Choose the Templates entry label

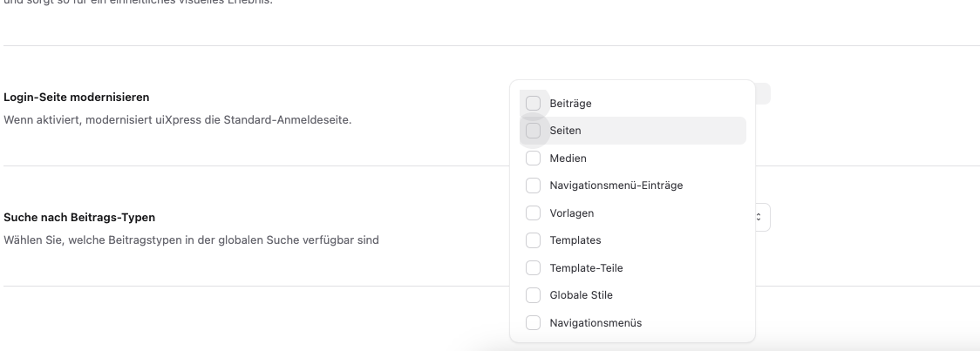coord(575,240)
